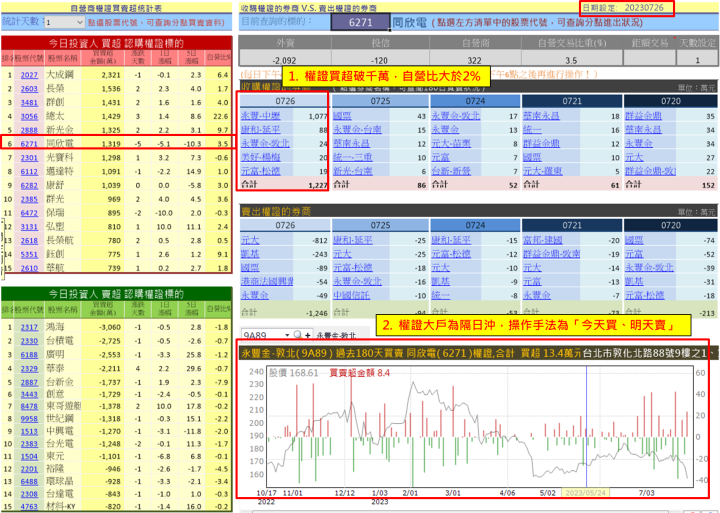This screenshot has width=720, height=513.
Task: Open stock code link 9958 世紀鋼
Action: click(x=29, y=418)
